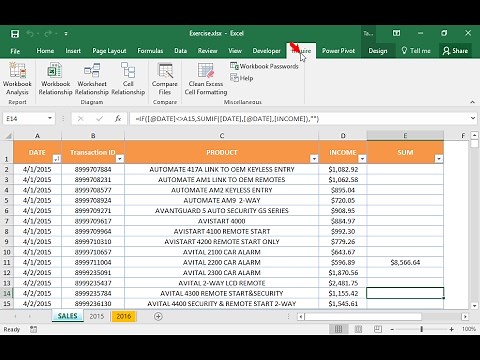This screenshot has width=480, height=360.
Task: Switch to 2016 sheet tab
Action: pyautogui.click(x=124, y=316)
